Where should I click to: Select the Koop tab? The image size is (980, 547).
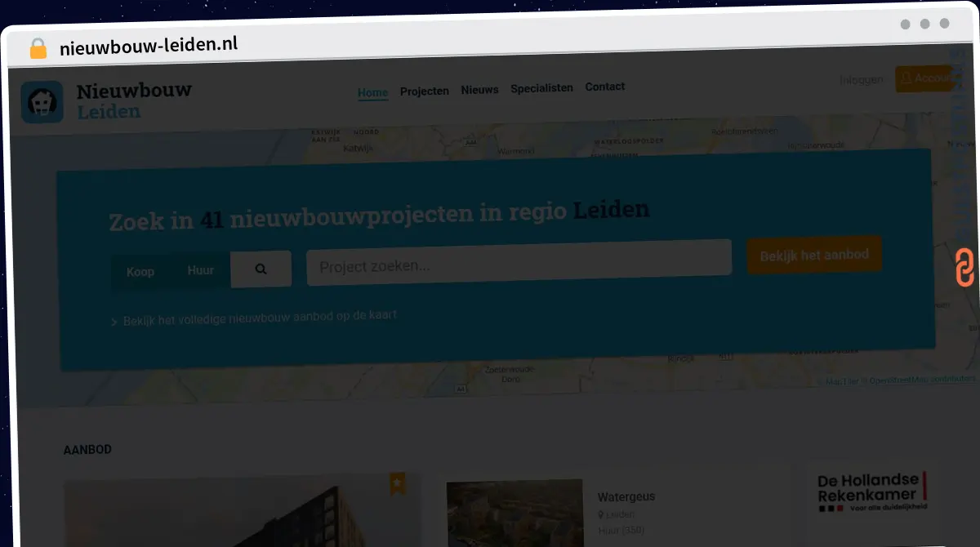(140, 272)
